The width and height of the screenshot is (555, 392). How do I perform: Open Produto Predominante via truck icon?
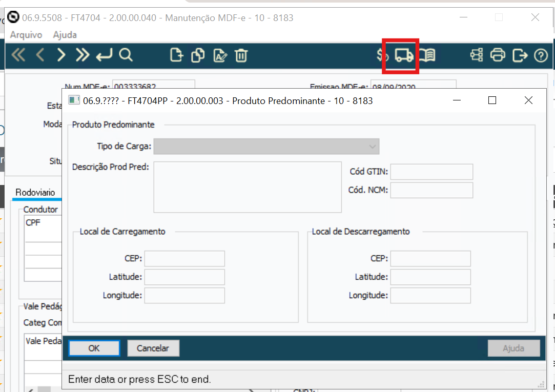pyautogui.click(x=404, y=55)
